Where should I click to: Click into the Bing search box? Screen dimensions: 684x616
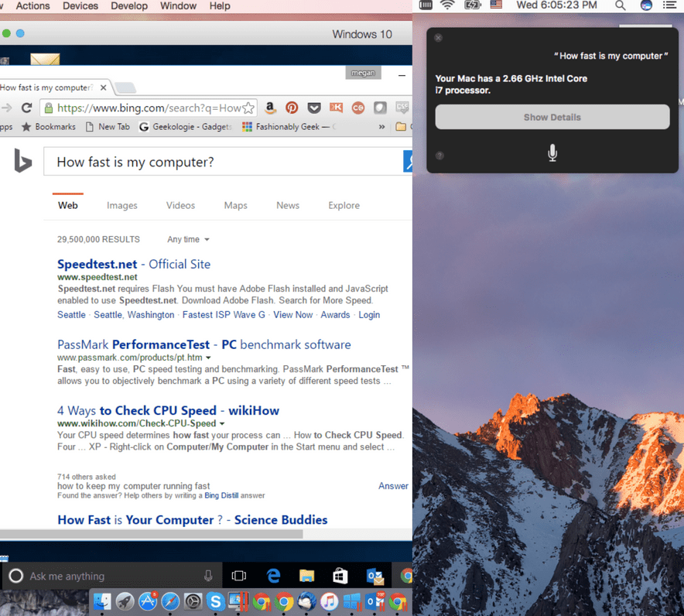point(224,162)
